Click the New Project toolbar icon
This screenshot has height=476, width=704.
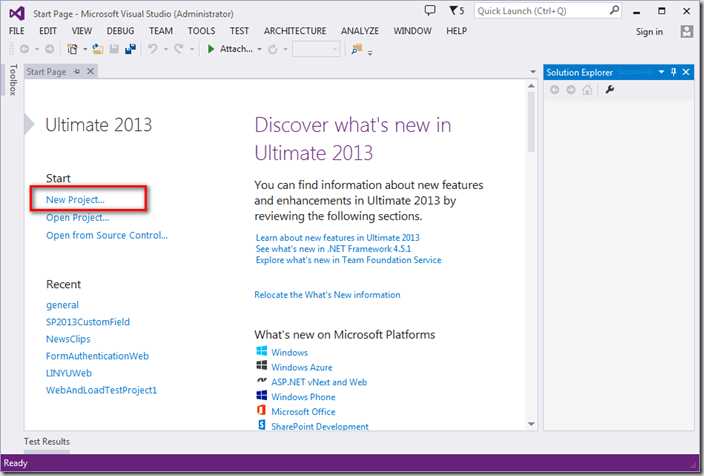tap(72, 49)
